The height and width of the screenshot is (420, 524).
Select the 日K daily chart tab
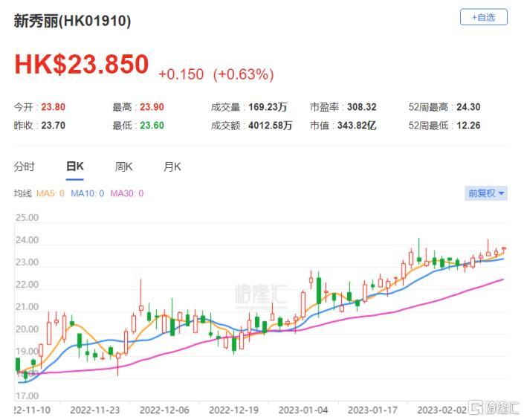tap(75, 167)
